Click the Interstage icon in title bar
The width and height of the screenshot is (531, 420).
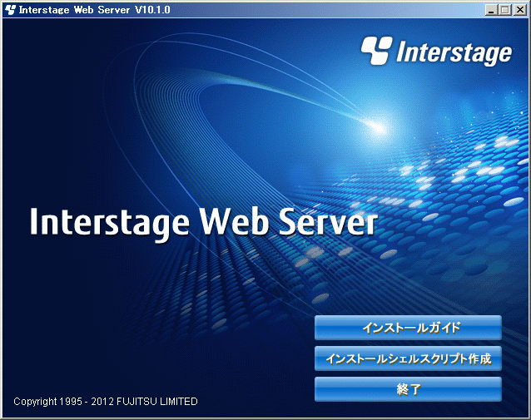tap(10, 10)
